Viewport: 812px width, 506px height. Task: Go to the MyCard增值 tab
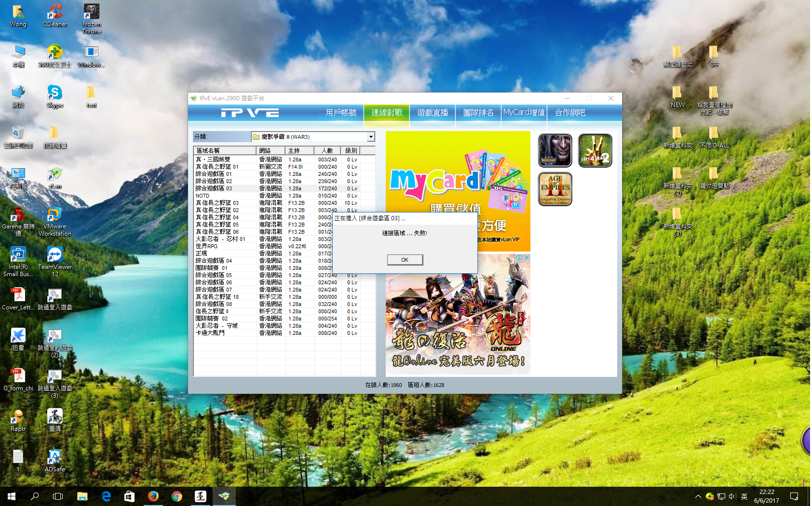click(524, 113)
